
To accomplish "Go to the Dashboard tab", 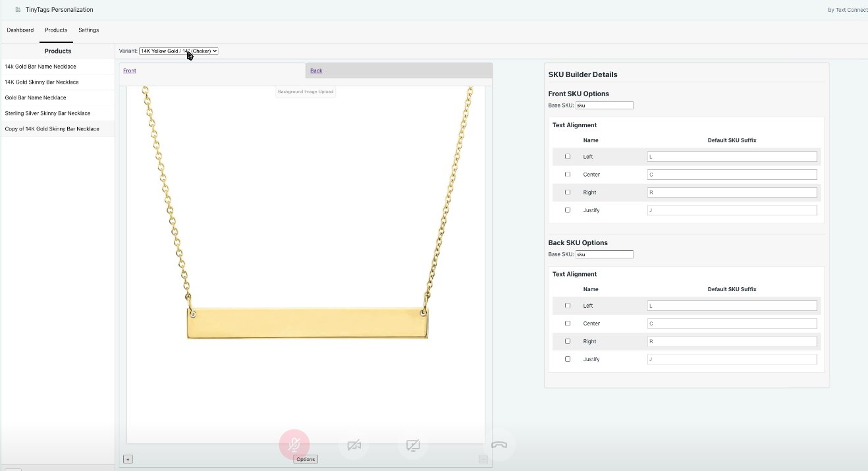I will pos(20,30).
